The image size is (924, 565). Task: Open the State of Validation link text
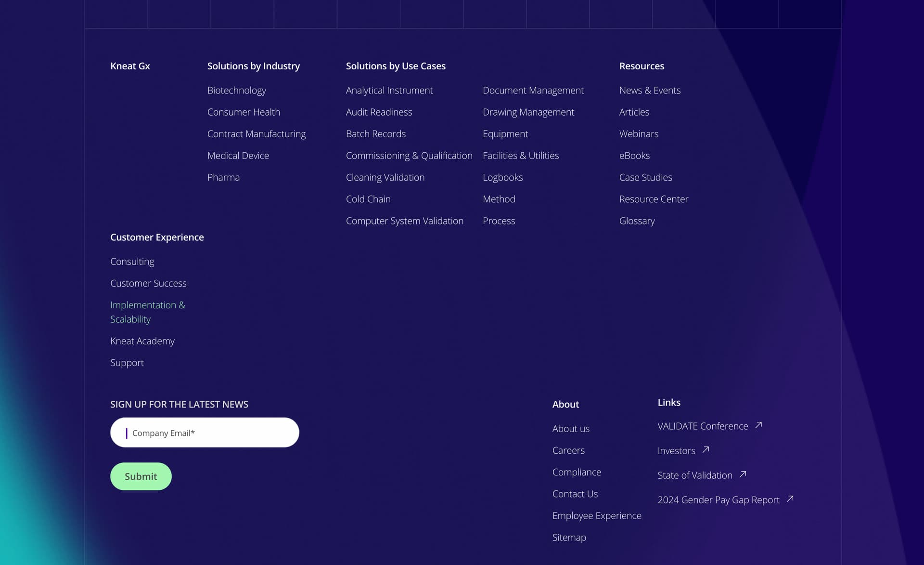pos(695,475)
